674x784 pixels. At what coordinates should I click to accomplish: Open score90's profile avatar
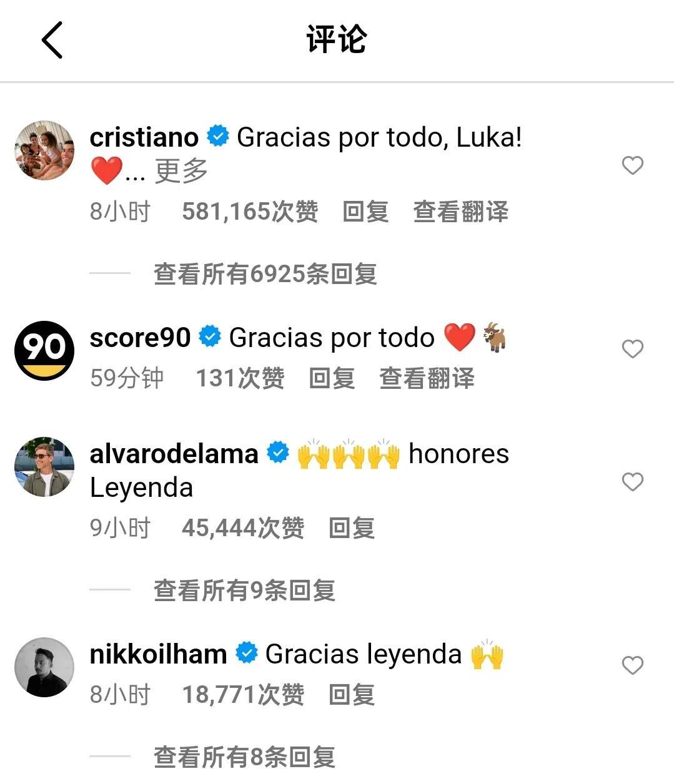(44, 351)
